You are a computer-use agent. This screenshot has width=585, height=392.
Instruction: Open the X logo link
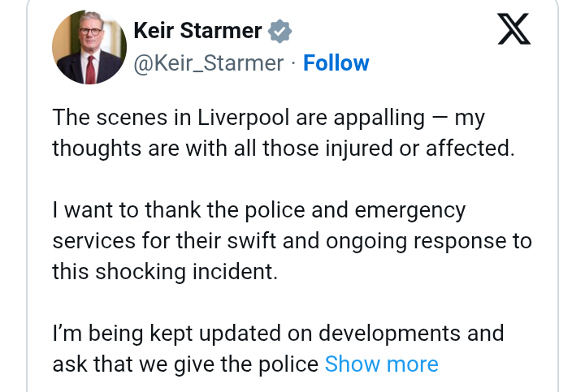[x=513, y=29]
